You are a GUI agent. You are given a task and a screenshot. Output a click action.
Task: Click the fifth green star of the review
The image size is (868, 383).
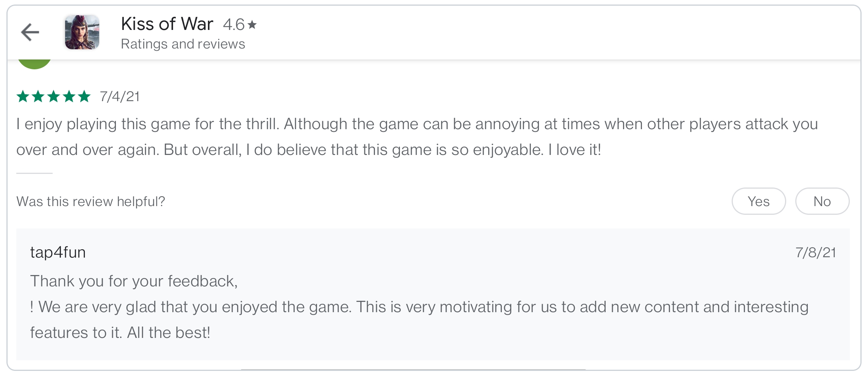(84, 97)
